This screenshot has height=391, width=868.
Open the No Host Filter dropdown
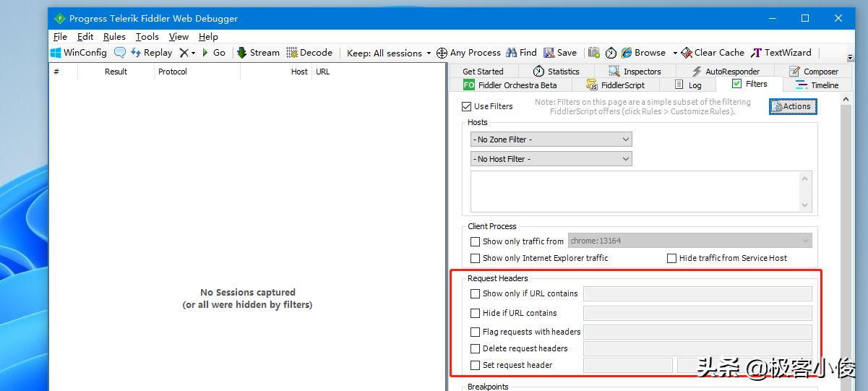click(x=551, y=159)
